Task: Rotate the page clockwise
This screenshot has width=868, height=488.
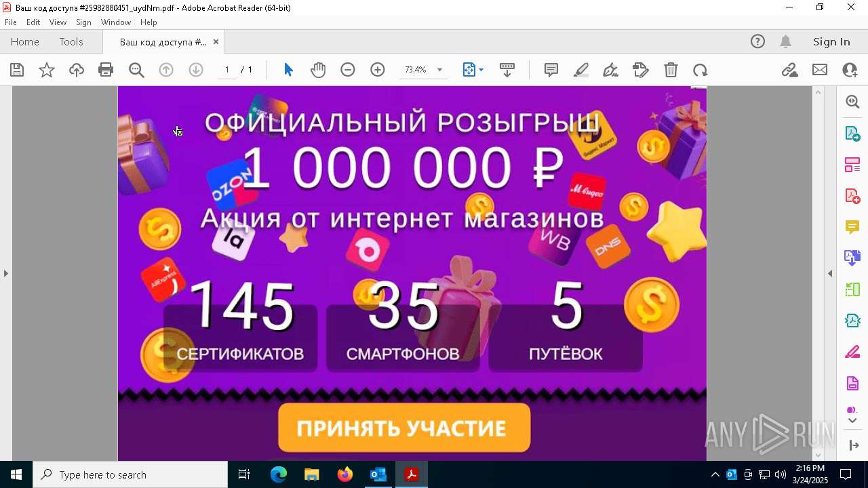Action: [700, 70]
